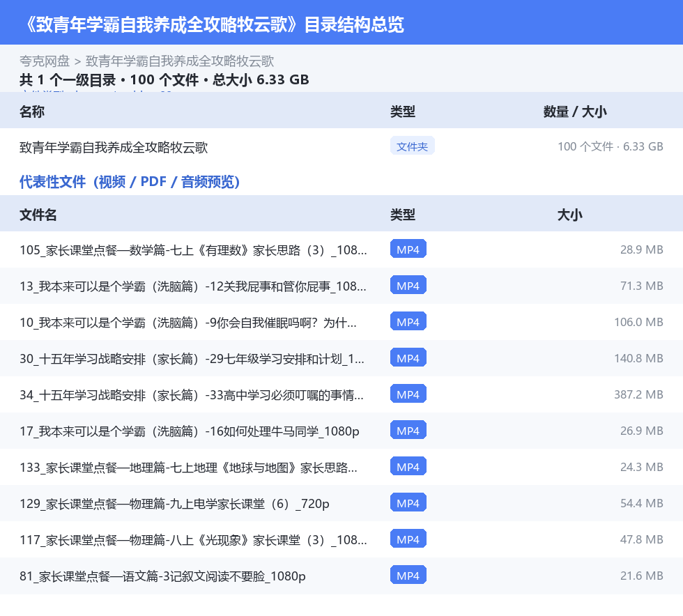The image size is (683, 616).
Task: Select file 10_我本来可以是个学霸
Action: tap(188, 323)
